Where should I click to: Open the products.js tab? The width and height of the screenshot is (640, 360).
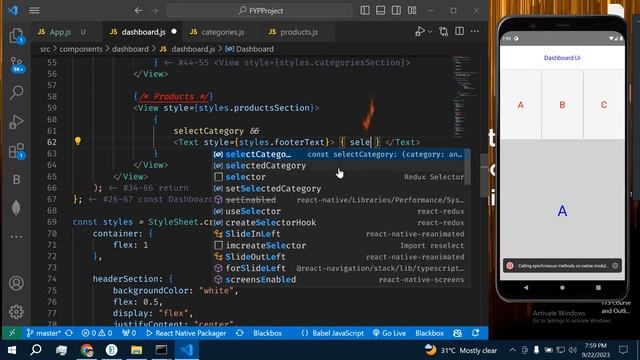pyautogui.click(x=299, y=32)
